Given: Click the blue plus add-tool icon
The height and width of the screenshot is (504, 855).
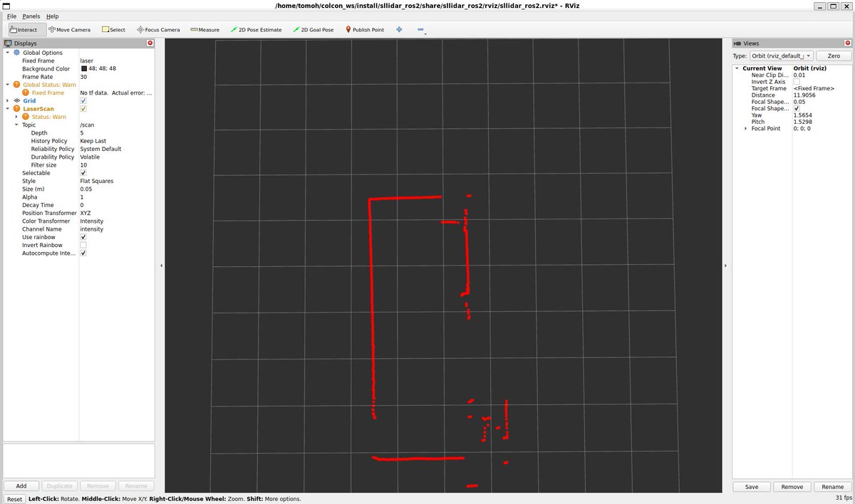Looking at the screenshot, I should pyautogui.click(x=399, y=30).
